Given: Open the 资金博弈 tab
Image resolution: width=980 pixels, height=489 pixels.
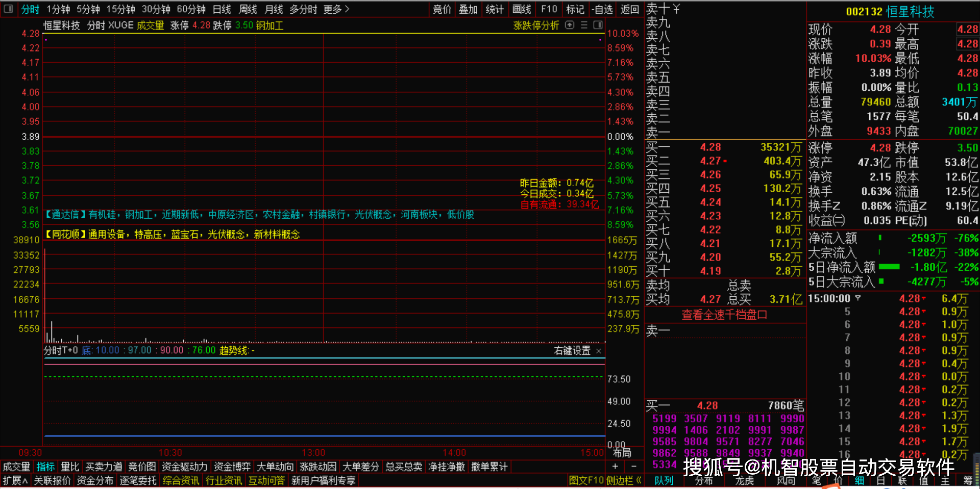Looking at the screenshot, I should (232, 466).
